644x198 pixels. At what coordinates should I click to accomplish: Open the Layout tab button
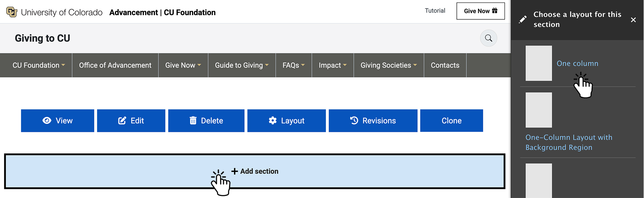click(x=286, y=121)
